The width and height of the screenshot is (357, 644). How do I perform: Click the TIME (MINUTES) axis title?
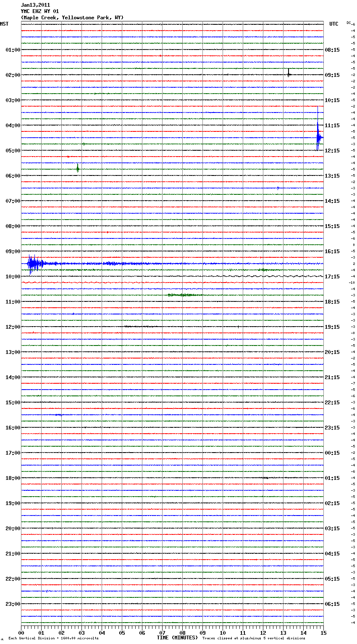pyautogui.click(x=177, y=638)
